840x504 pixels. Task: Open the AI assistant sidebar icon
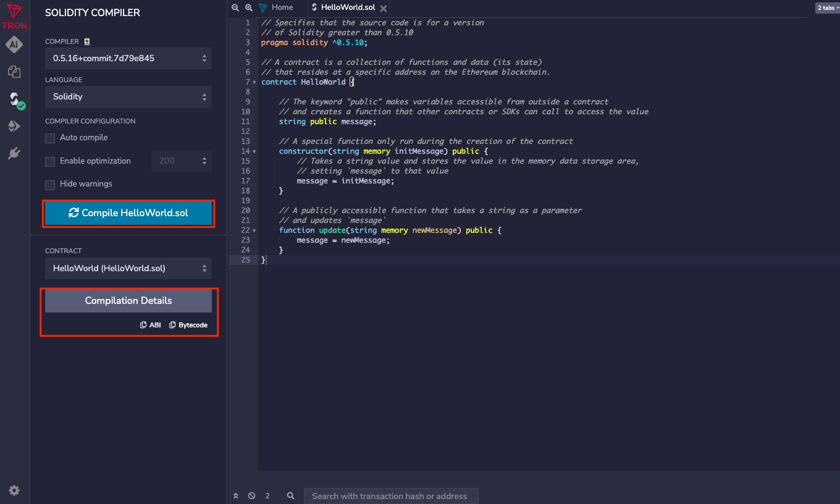click(14, 44)
